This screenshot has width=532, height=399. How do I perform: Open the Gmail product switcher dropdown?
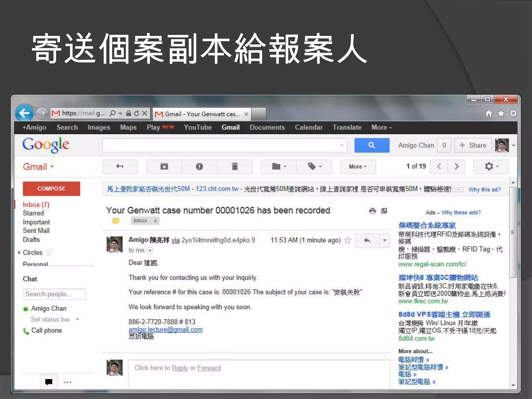[38, 167]
